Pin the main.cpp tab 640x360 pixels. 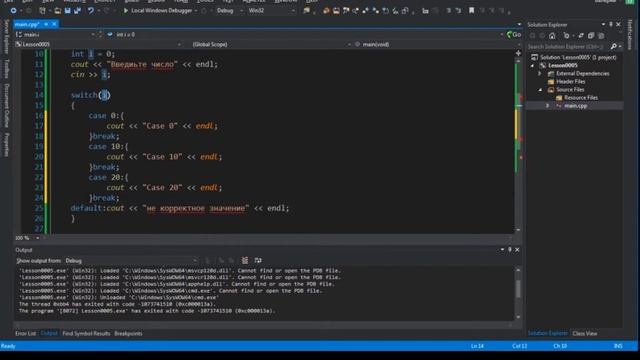click(46, 24)
